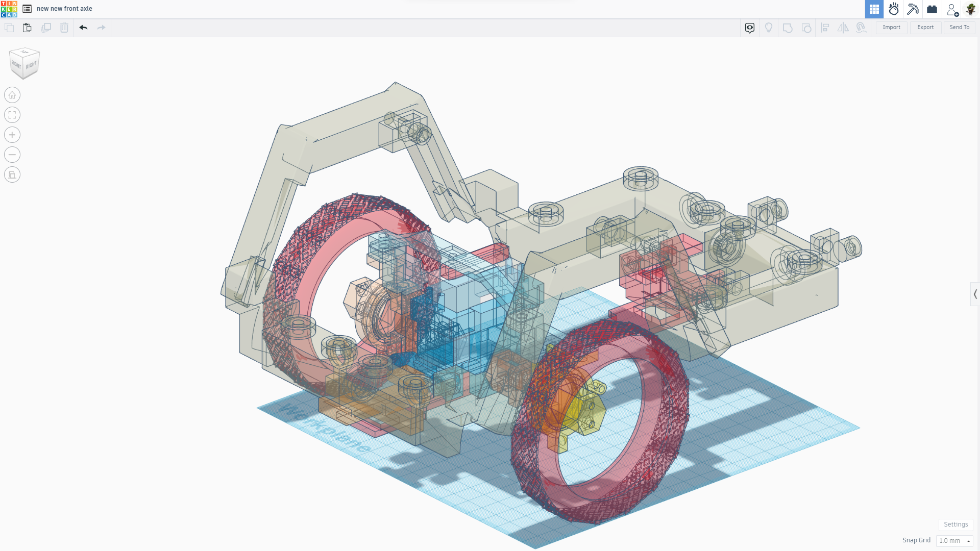Viewport: 980px width, 551px height.
Task: Open the design list icon
Action: (x=27, y=9)
